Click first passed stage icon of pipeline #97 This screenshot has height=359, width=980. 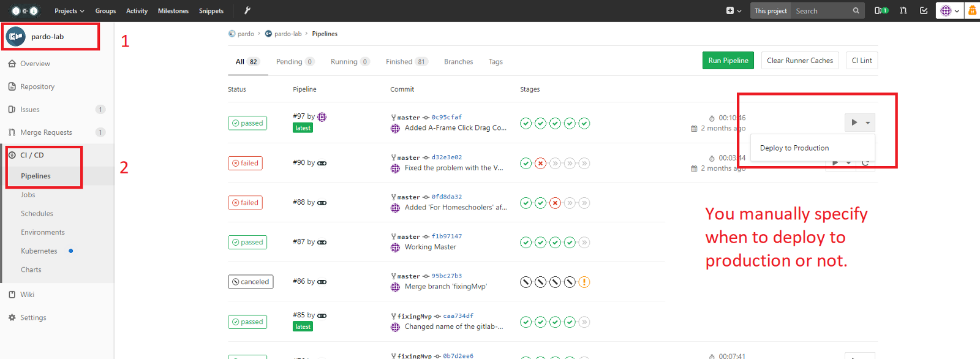point(526,123)
